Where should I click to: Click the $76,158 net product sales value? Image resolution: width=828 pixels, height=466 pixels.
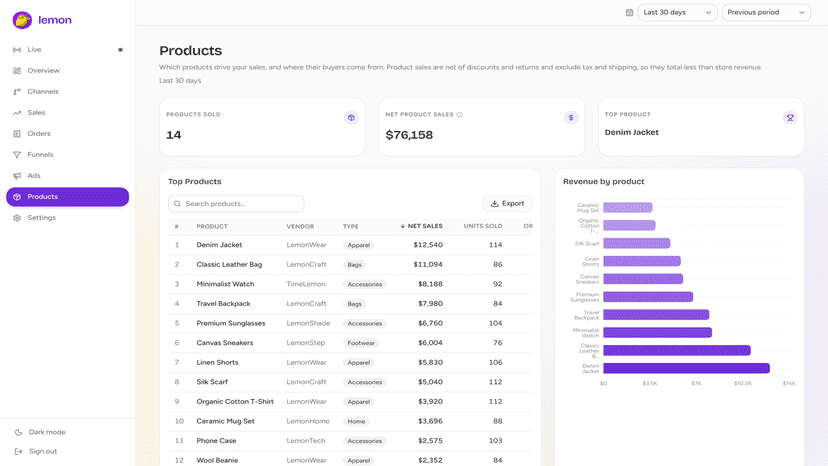point(409,135)
